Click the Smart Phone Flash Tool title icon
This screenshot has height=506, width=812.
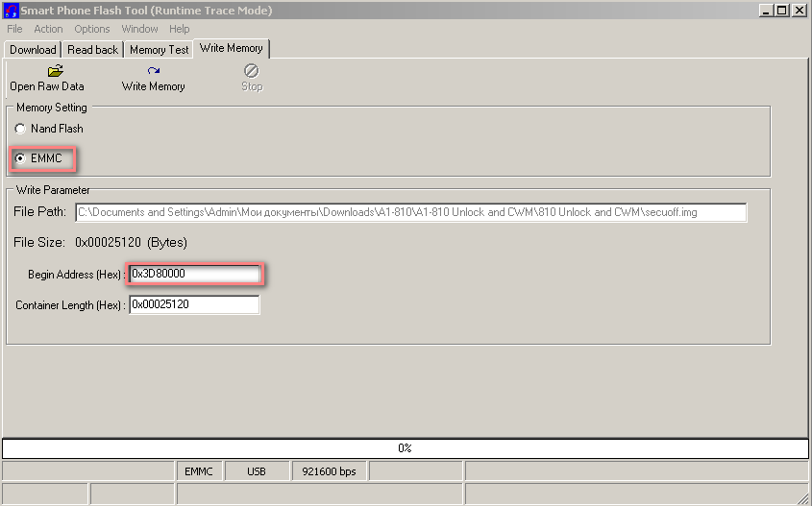coord(12,11)
